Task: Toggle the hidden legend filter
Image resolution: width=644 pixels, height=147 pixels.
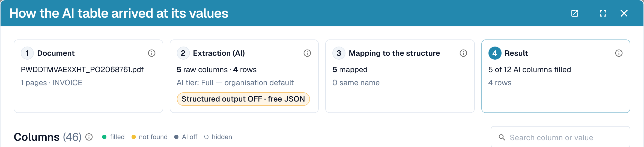Action: click(x=218, y=137)
